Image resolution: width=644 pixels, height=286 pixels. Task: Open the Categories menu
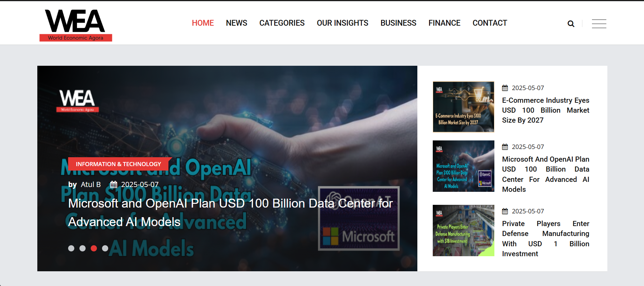(x=282, y=23)
